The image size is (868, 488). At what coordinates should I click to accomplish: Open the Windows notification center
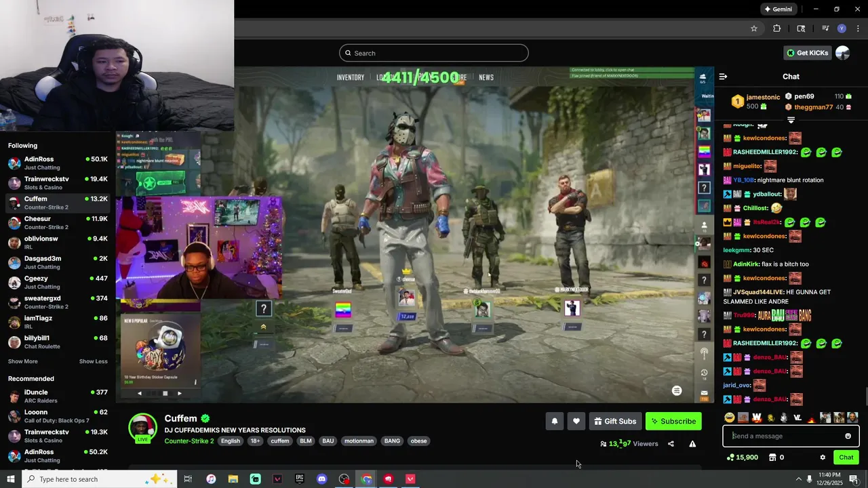point(854,479)
